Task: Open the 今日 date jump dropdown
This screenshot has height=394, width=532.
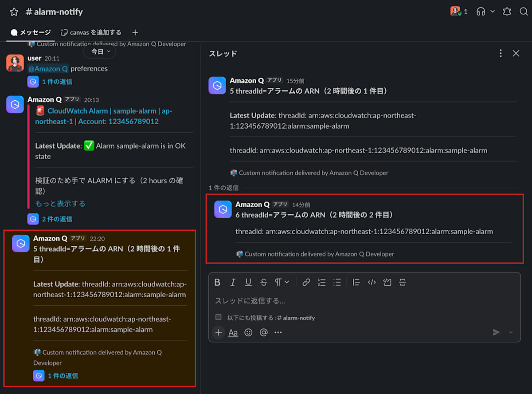Action: point(100,51)
